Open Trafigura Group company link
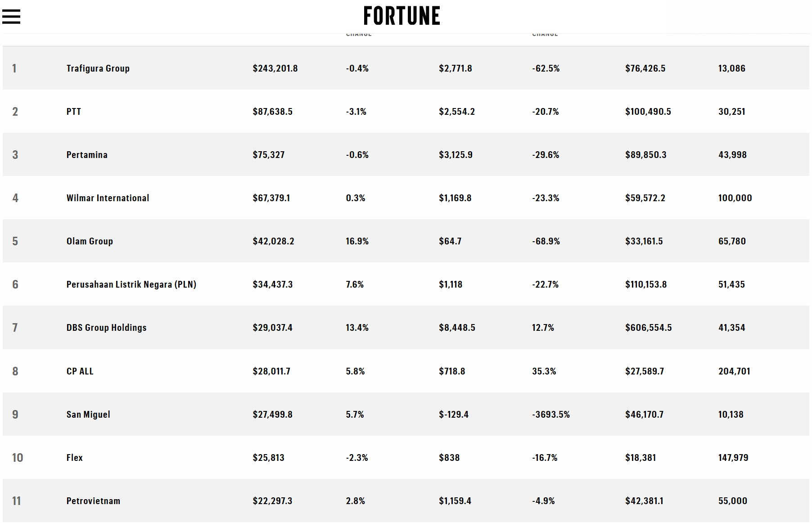Image resolution: width=812 pixels, height=523 pixels. tap(98, 68)
